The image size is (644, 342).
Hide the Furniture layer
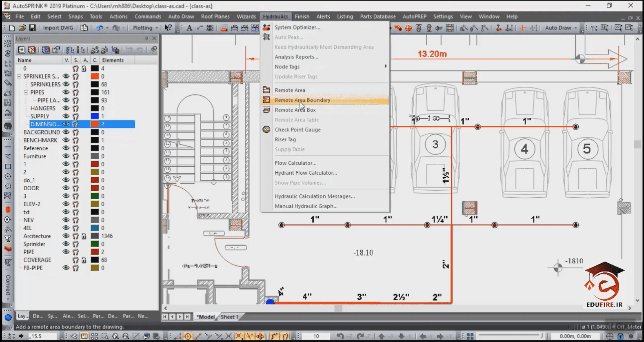click(66, 156)
